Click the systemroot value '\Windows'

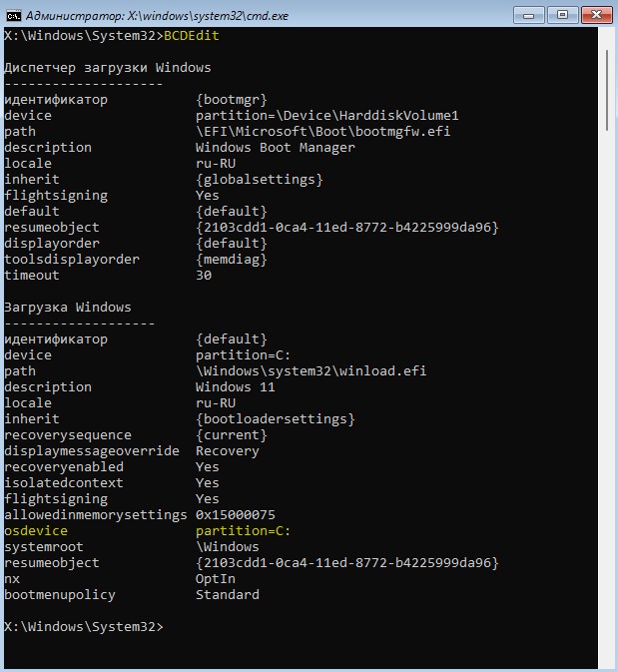(x=228, y=547)
